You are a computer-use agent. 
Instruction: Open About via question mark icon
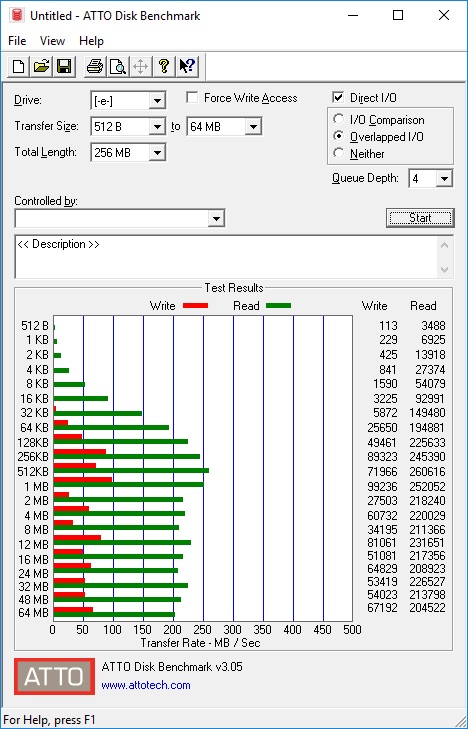[x=164, y=66]
